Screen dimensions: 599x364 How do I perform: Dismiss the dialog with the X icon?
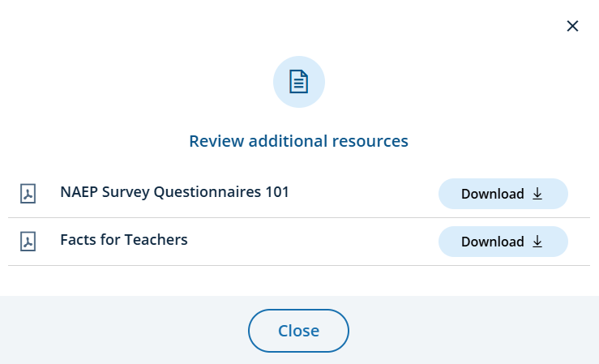(572, 26)
